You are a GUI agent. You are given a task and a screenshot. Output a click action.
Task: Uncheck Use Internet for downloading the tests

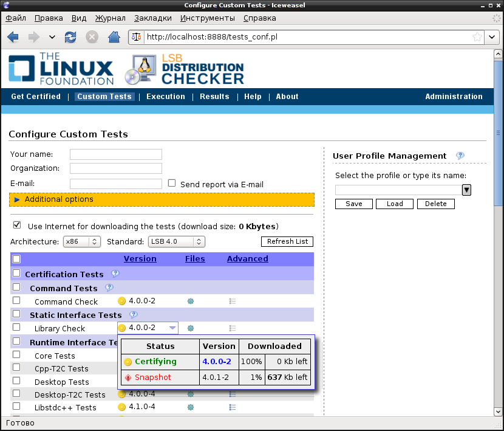point(17,225)
